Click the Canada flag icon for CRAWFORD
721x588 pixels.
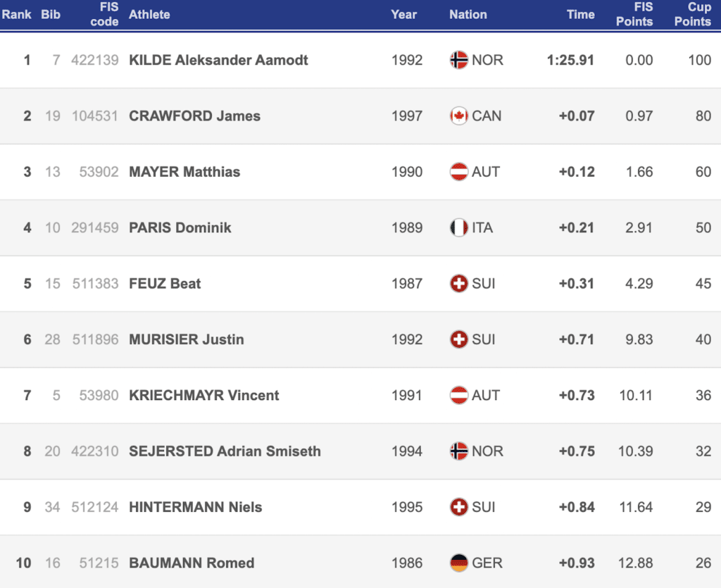[x=458, y=116]
